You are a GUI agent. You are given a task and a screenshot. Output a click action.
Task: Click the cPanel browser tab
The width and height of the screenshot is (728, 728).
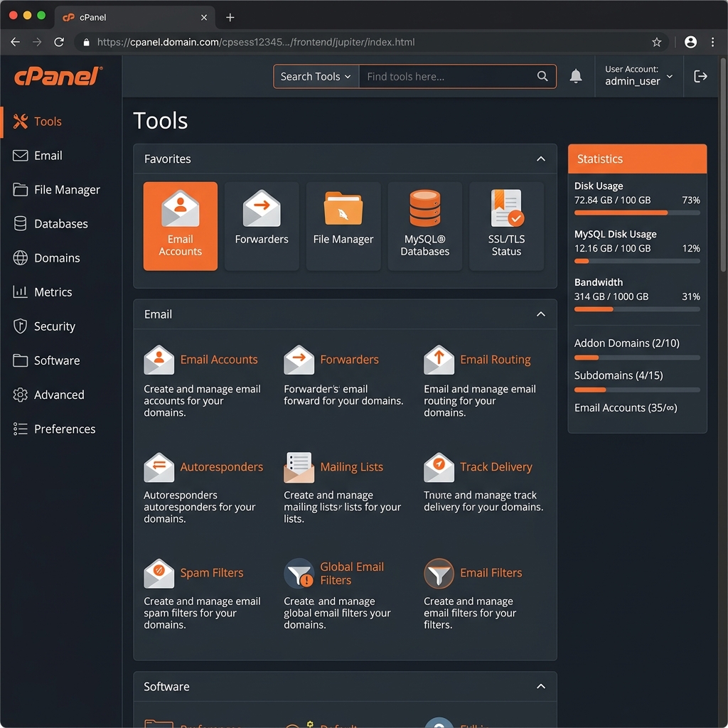click(x=134, y=18)
